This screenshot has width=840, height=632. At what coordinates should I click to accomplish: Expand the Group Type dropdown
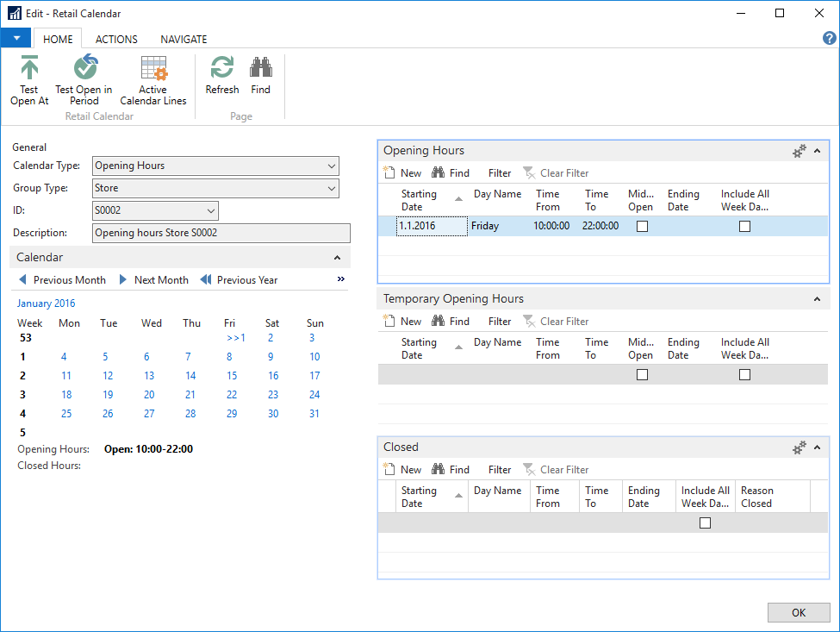[x=332, y=188]
